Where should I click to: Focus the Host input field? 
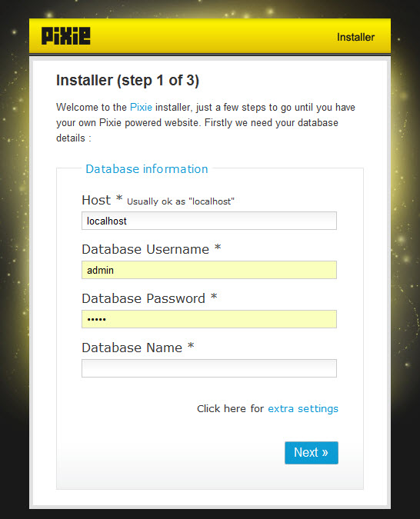[209, 221]
